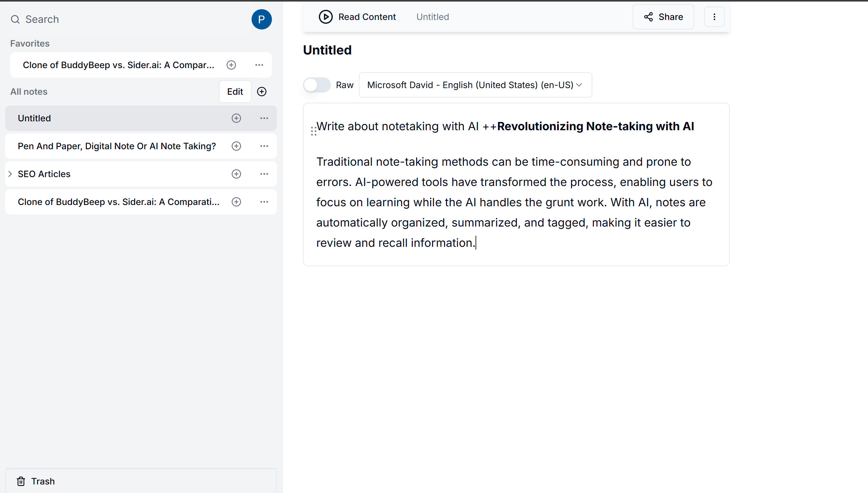Click the Untitled page title heading
The height and width of the screenshot is (493, 868).
point(327,50)
